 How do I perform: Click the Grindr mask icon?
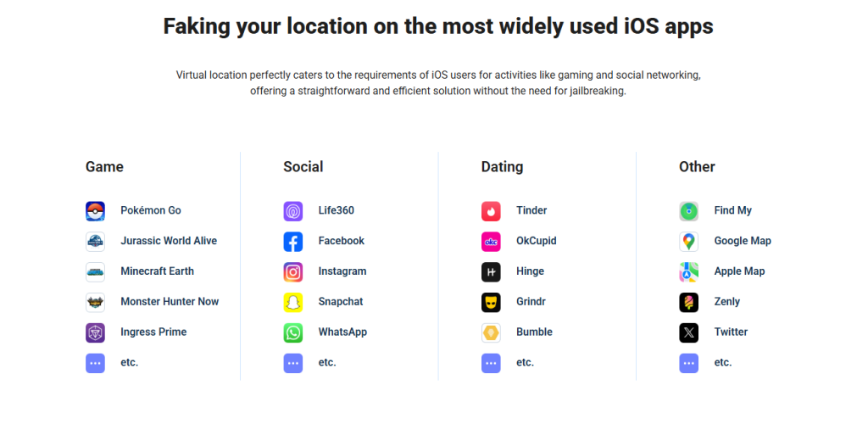(x=491, y=303)
